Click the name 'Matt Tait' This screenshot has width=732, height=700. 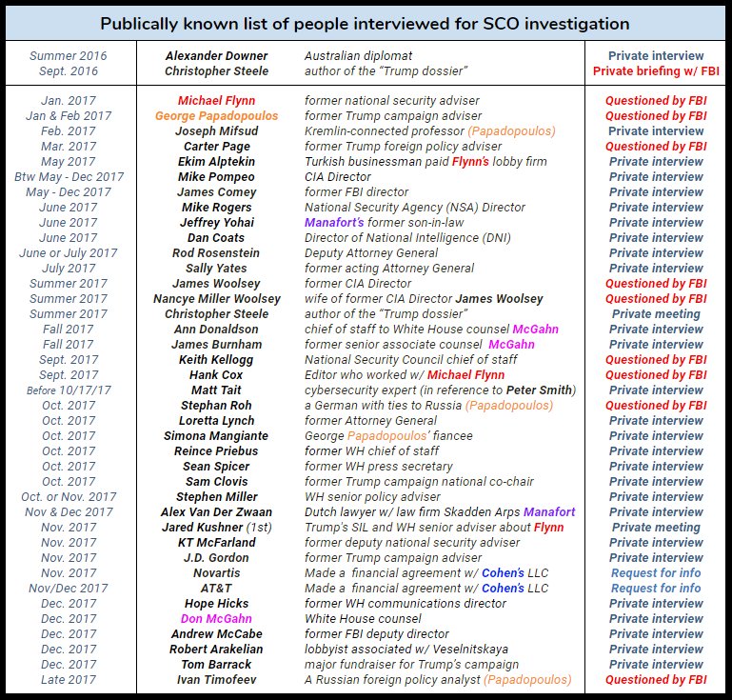(216, 390)
